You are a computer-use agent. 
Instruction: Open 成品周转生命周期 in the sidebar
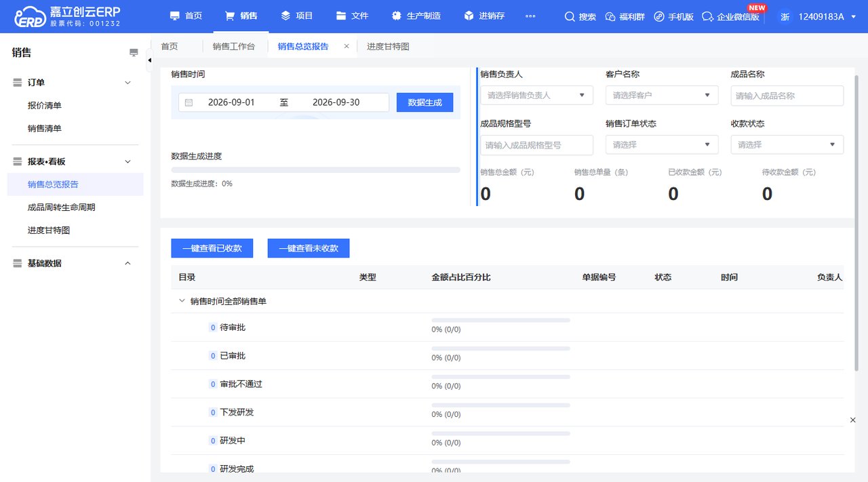62,207
